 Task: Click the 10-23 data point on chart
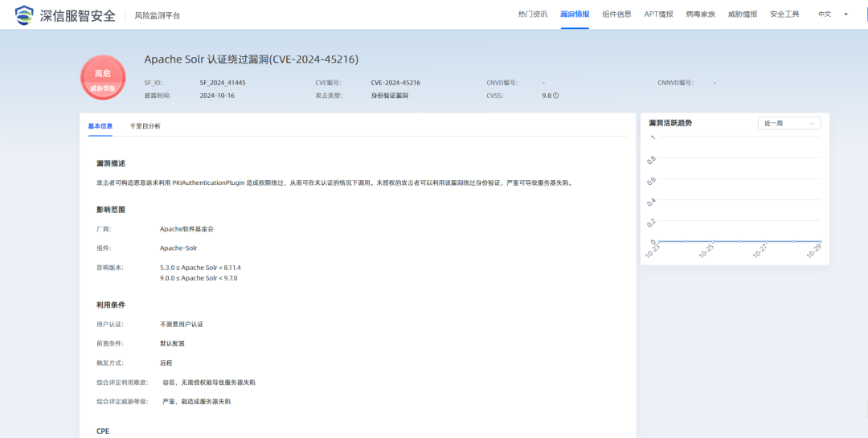click(659, 241)
